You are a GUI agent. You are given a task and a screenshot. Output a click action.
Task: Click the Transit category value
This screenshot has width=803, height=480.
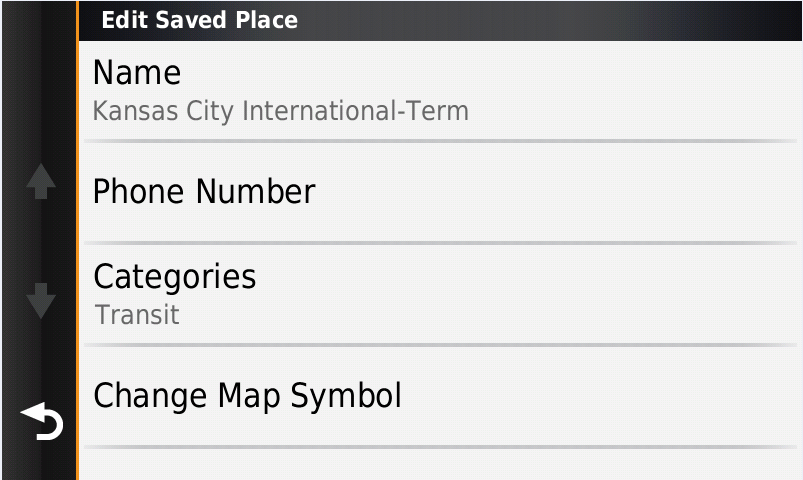[137, 315]
